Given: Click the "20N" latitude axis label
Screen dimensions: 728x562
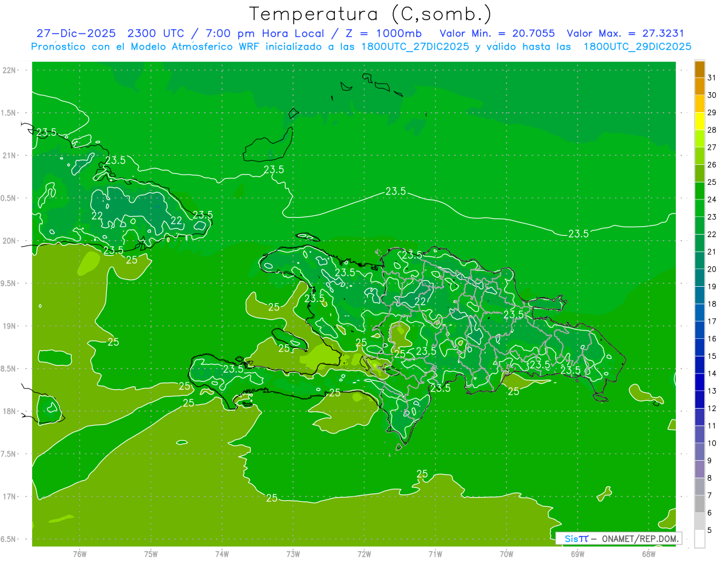Looking at the screenshot, I should click(9, 241).
